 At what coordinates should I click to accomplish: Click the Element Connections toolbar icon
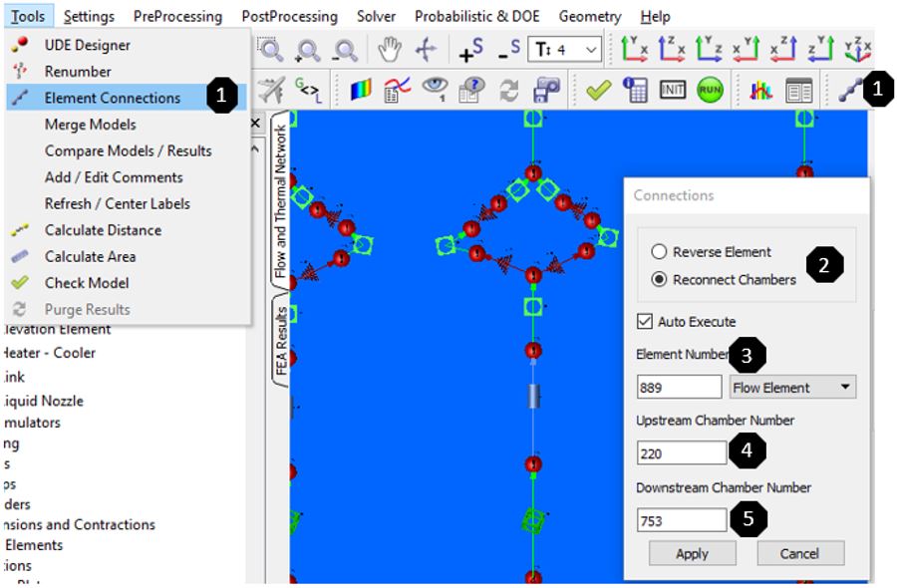click(x=848, y=90)
